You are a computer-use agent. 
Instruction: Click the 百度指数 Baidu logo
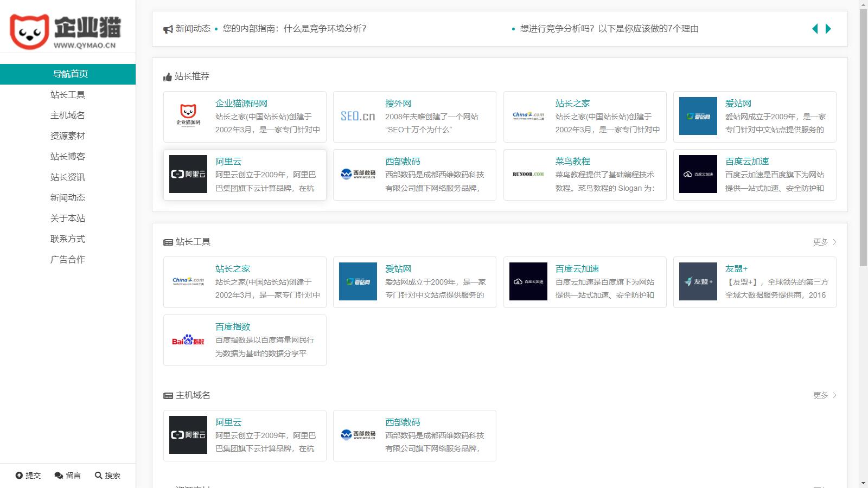click(x=188, y=341)
